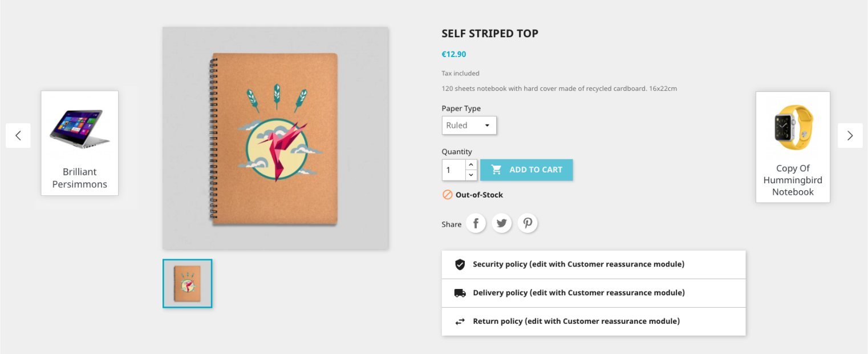The width and height of the screenshot is (868, 354).
Task: Go to next product with right arrow
Action: pos(850,135)
